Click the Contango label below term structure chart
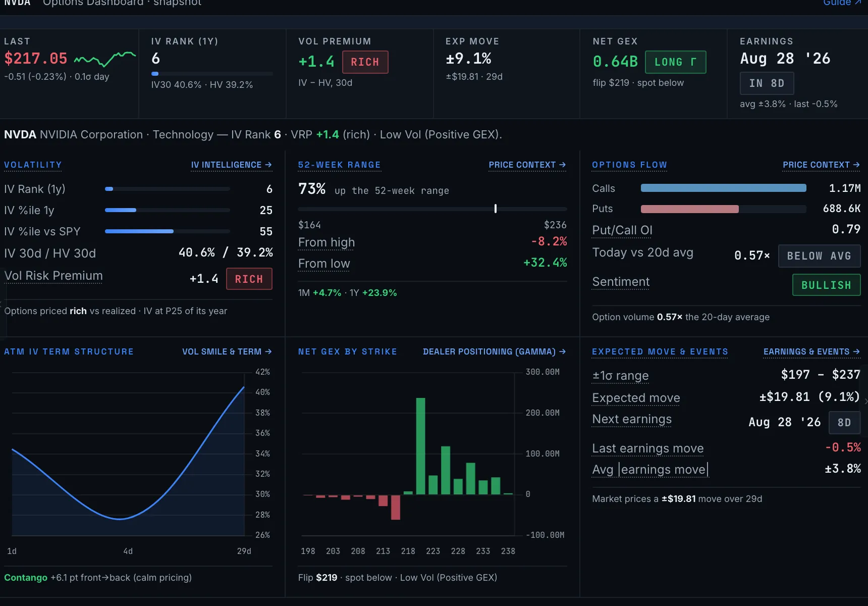Screen dimensions: 868x606 (x=26, y=578)
